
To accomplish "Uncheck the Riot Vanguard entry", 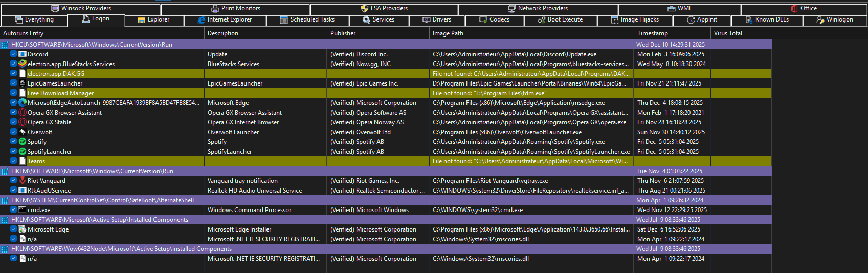I will click(14, 180).
